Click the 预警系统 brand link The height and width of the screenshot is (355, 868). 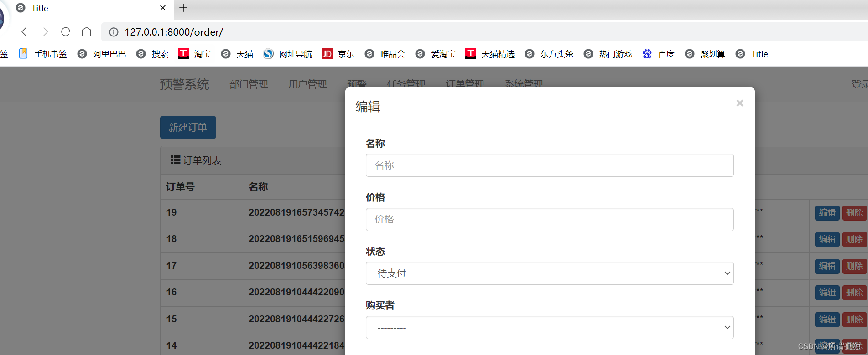(x=184, y=84)
